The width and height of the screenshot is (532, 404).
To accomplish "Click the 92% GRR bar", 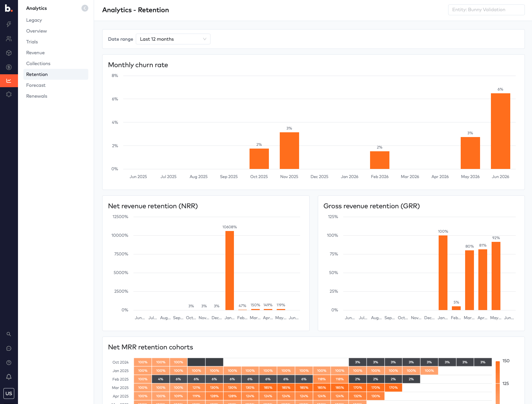I will point(496,276).
